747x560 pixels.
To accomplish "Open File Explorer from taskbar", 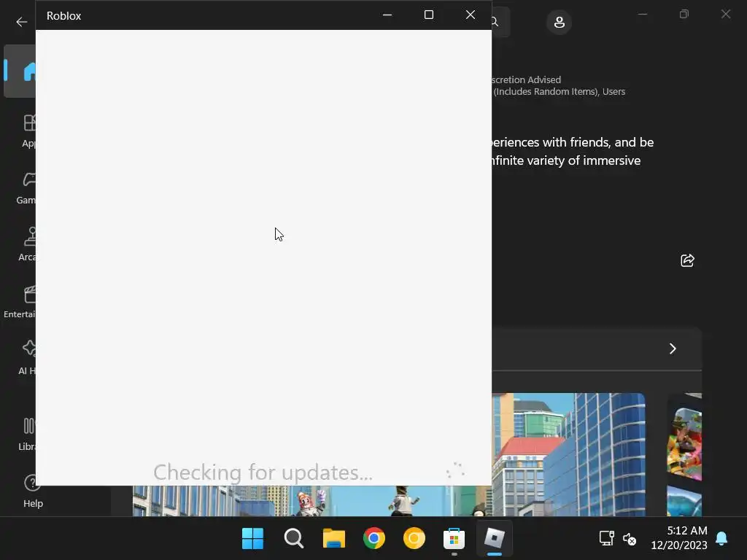I will click(x=334, y=539).
